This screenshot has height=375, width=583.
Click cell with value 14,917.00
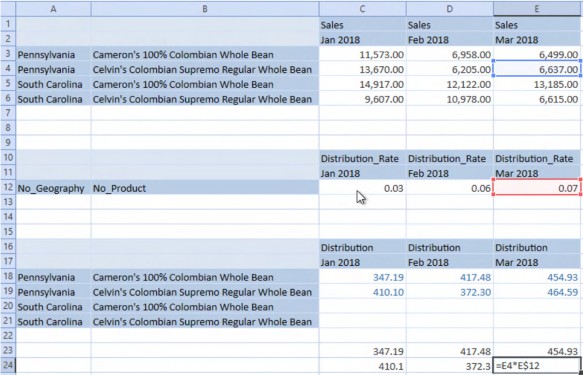pyautogui.click(x=362, y=84)
